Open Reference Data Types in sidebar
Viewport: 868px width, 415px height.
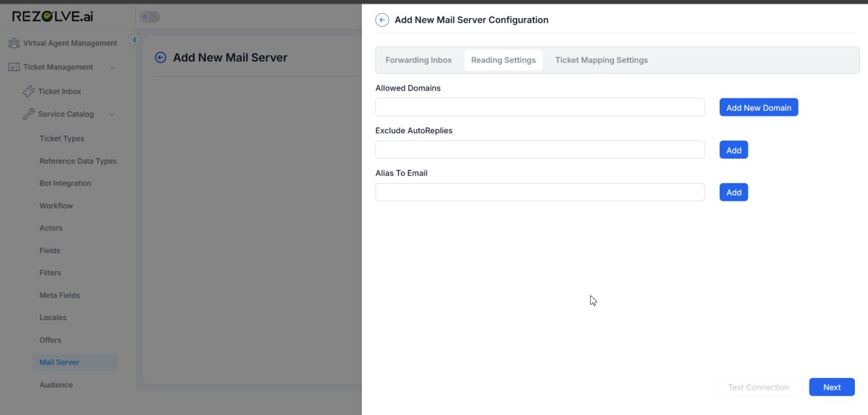pyautogui.click(x=78, y=162)
